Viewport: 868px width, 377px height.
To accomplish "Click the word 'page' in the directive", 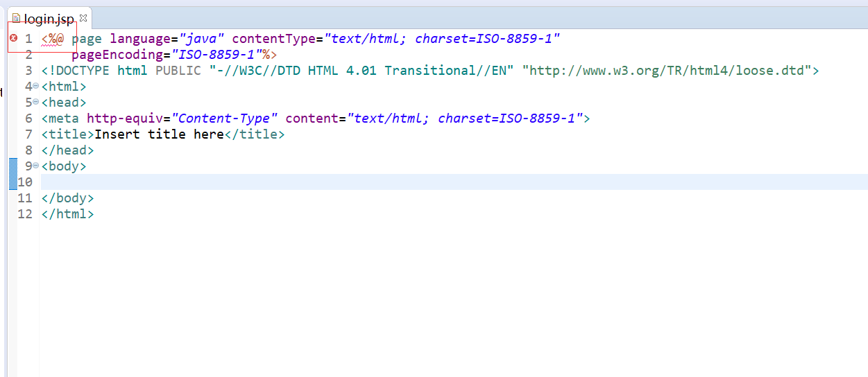I will (x=87, y=39).
